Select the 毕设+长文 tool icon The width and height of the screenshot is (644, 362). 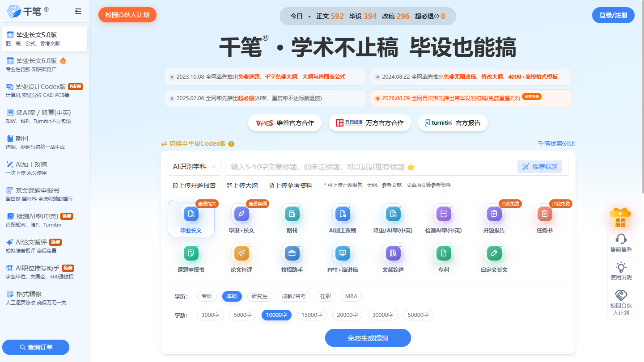click(x=241, y=214)
